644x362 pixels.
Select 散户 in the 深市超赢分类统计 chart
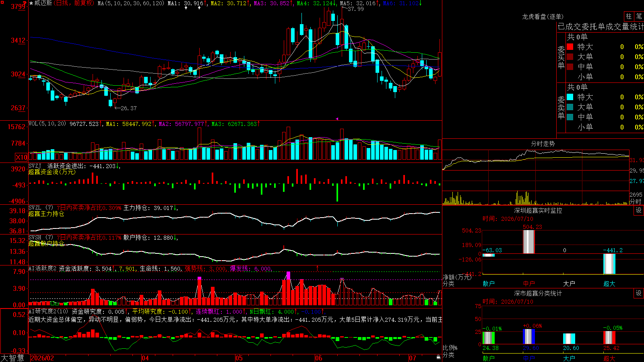(x=489, y=358)
